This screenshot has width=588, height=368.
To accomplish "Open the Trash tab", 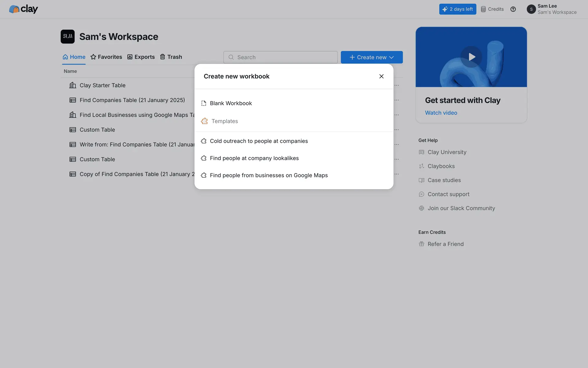I will click(x=171, y=57).
